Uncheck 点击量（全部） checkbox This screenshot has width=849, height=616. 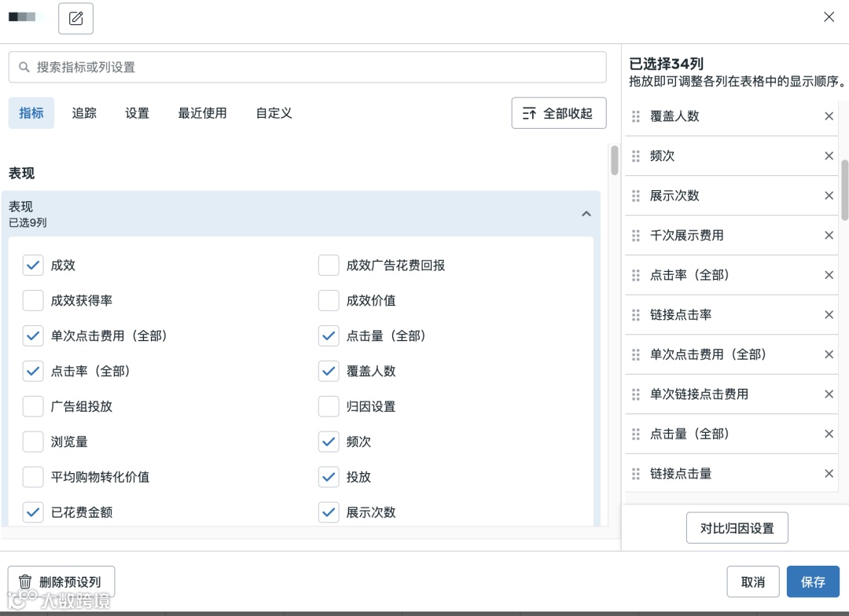329,335
